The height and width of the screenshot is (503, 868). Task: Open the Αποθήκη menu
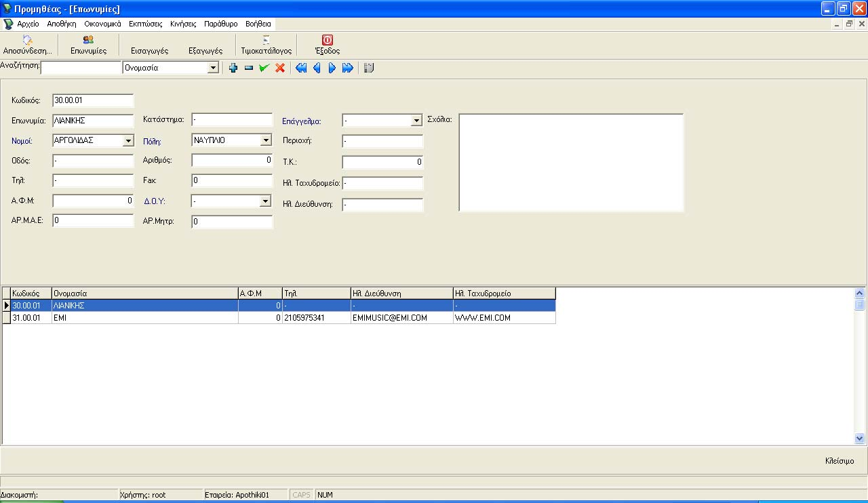[62, 24]
